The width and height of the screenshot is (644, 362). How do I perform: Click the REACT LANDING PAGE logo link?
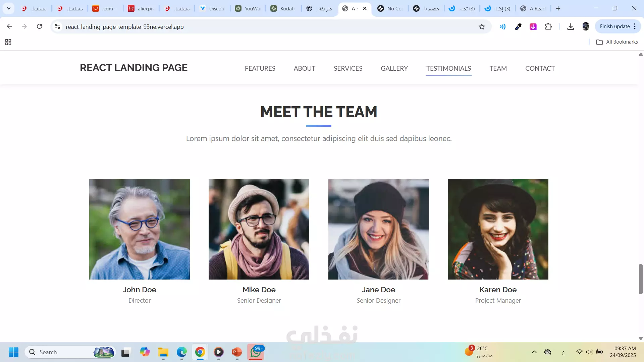[133, 68]
